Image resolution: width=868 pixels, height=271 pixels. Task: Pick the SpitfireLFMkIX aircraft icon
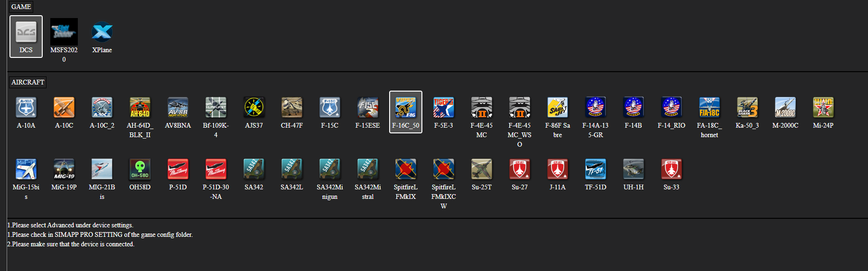[406, 169]
